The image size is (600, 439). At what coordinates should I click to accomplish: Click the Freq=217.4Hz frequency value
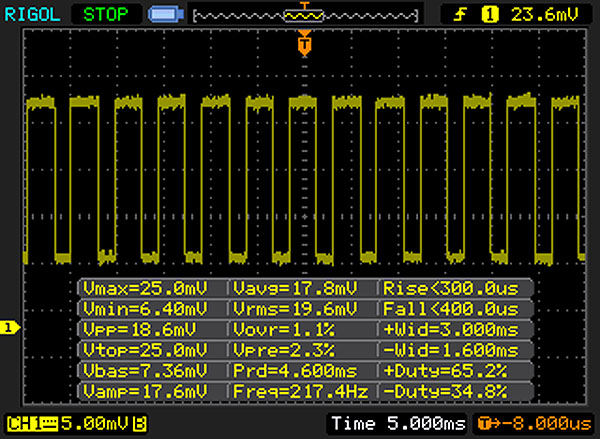(301, 392)
